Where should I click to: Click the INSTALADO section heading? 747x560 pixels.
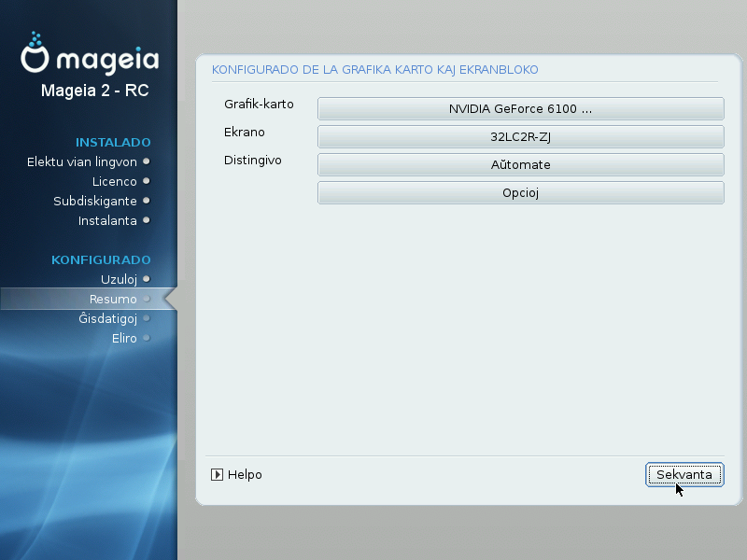pos(113,143)
